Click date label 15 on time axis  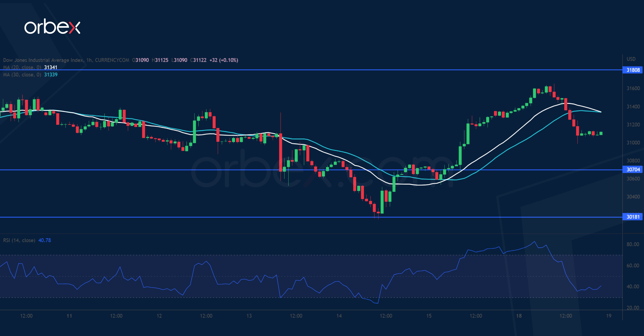click(x=429, y=316)
